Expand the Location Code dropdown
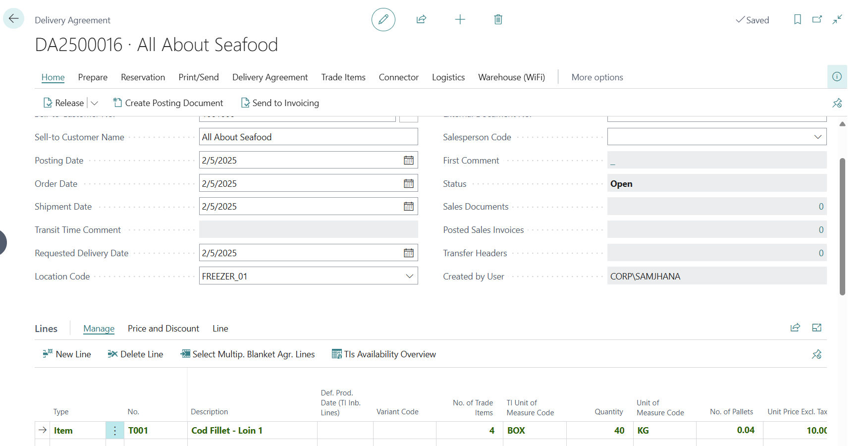The width and height of the screenshot is (868, 446). click(x=409, y=276)
